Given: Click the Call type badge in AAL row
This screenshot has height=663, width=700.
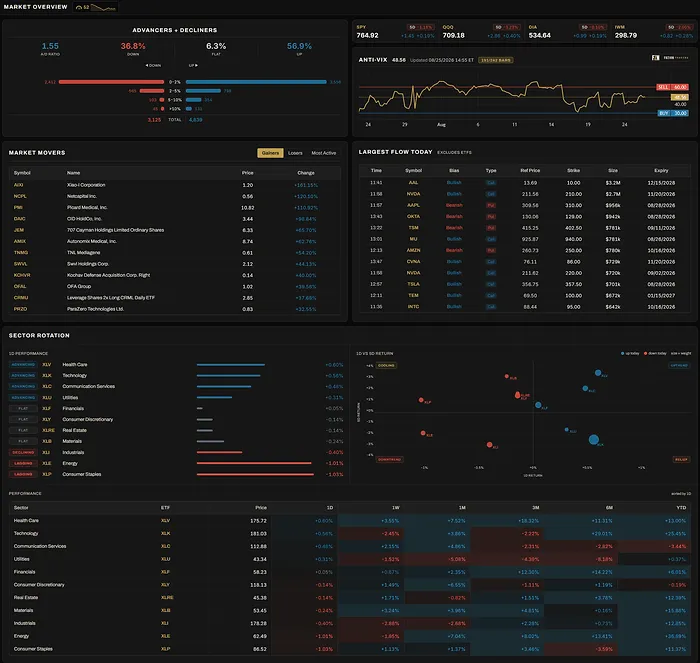Looking at the screenshot, I should (491, 183).
